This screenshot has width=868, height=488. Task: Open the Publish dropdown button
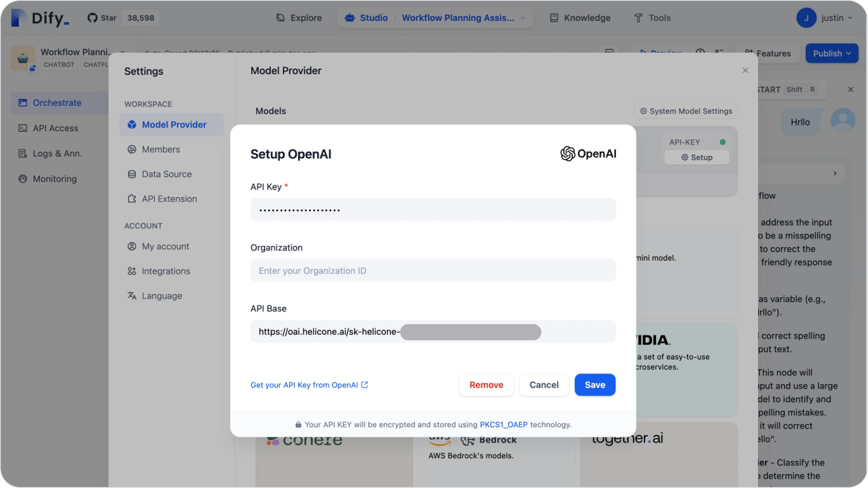click(x=832, y=53)
